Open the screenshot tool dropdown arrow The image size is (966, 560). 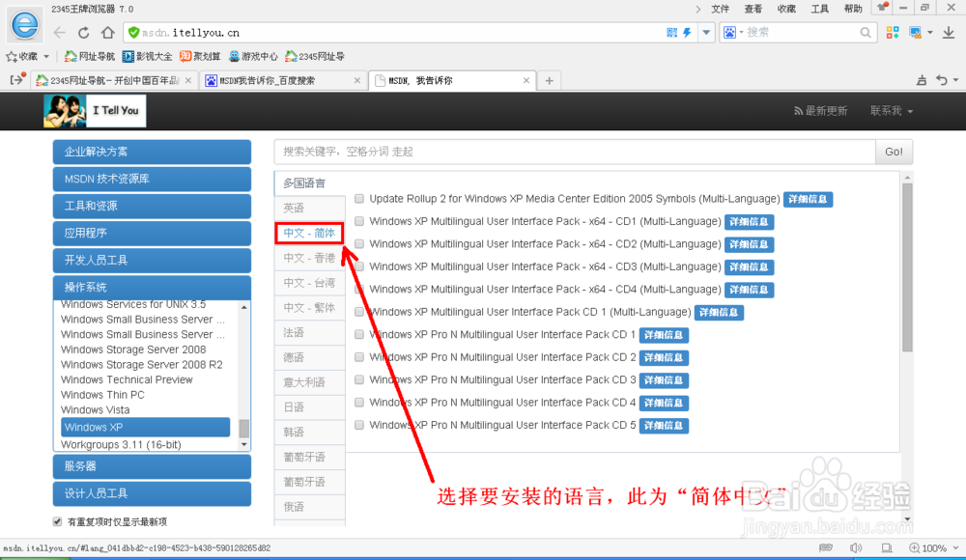[930, 32]
